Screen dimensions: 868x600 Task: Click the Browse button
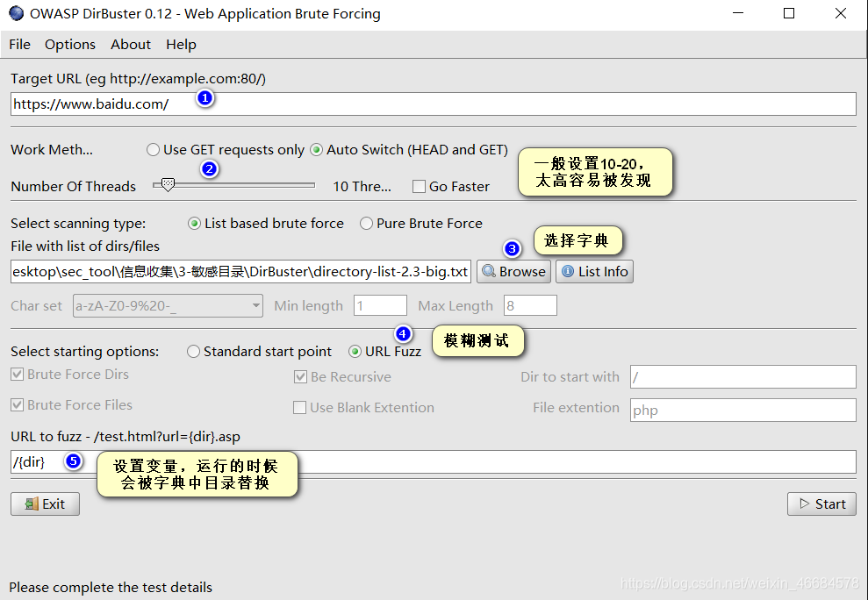point(513,272)
